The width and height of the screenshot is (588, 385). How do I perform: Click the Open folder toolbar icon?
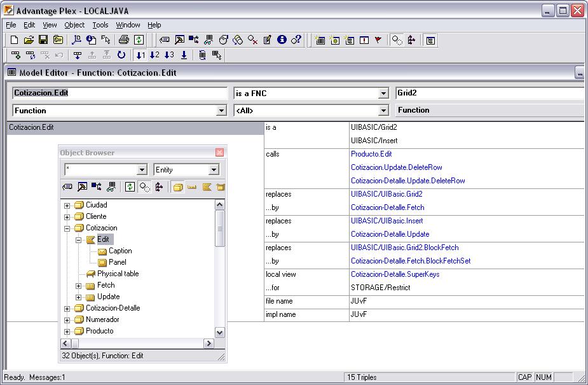pos(29,40)
